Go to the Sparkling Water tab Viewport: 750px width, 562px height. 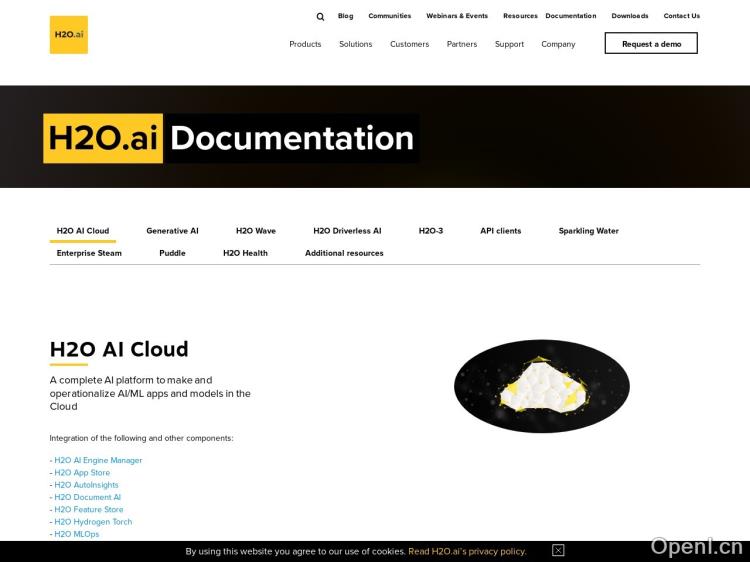point(588,231)
